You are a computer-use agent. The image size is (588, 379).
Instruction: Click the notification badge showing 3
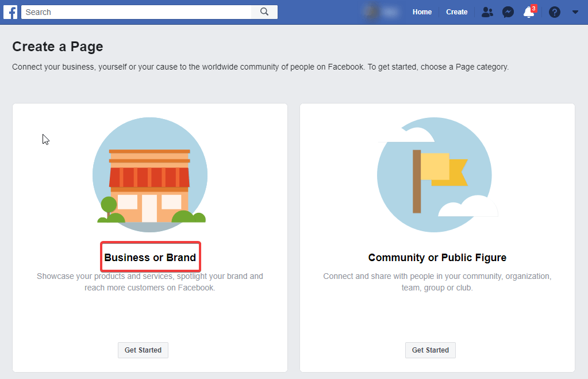pyautogui.click(x=533, y=7)
